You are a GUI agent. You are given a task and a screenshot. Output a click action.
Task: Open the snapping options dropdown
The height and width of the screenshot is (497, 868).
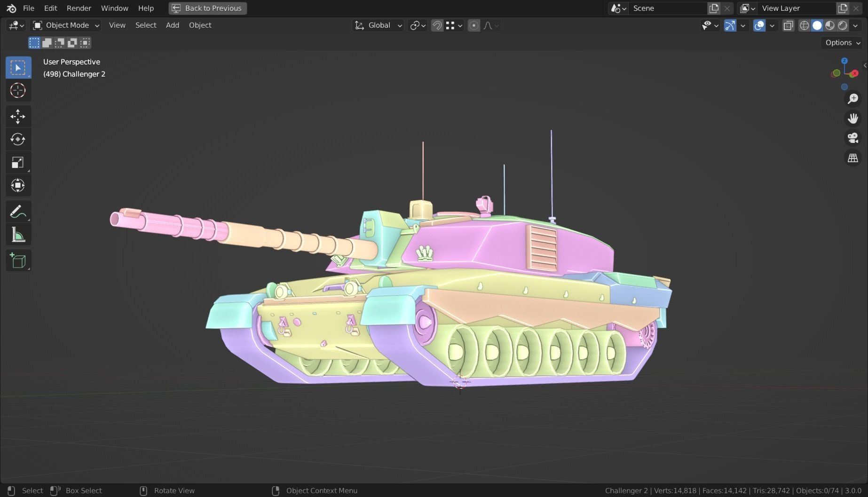tap(454, 25)
